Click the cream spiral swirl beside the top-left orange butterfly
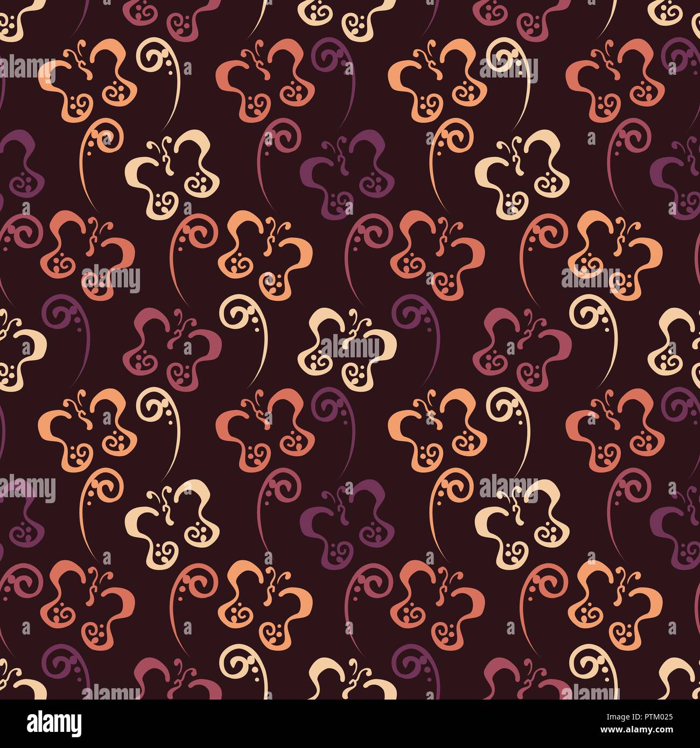This screenshot has height=748, width=700. (x=159, y=83)
